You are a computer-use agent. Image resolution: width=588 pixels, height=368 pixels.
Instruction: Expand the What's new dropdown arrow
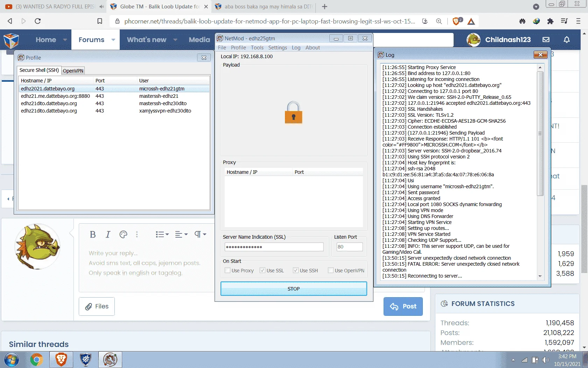pos(175,40)
